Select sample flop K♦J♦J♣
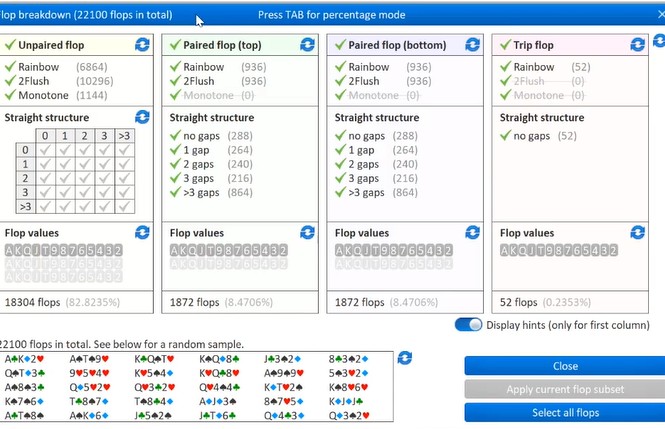Viewport: 665px width, 429px height. (x=346, y=401)
